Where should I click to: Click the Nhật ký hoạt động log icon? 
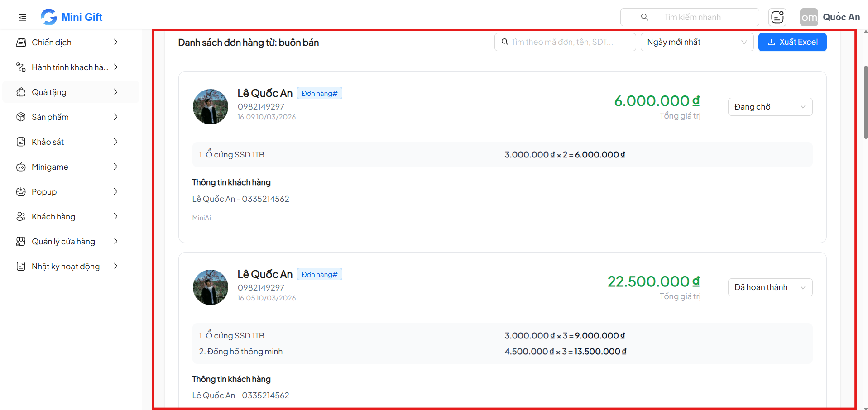point(21,267)
